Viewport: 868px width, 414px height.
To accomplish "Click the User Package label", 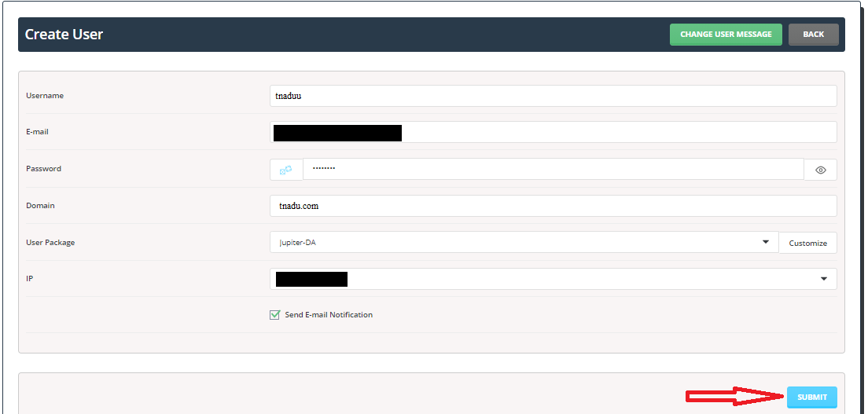I will click(50, 243).
